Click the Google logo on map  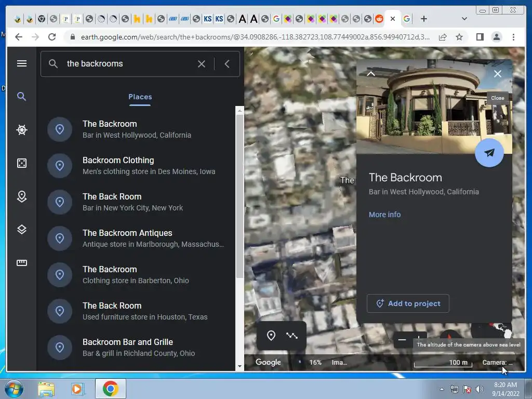[x=268, y=362]
